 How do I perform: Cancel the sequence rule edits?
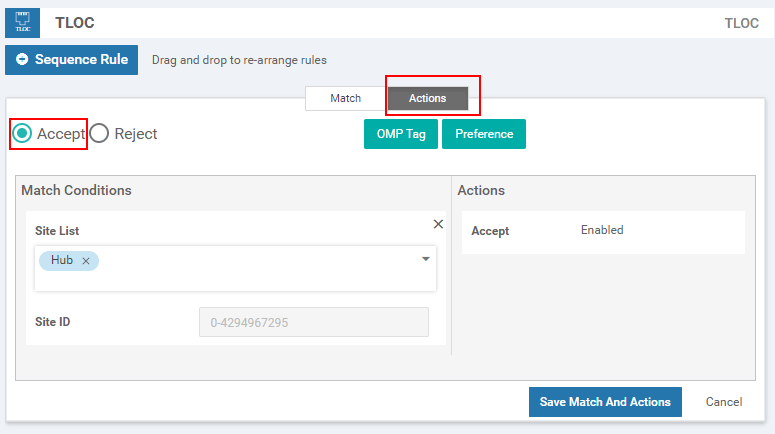[x=724, y=402]
